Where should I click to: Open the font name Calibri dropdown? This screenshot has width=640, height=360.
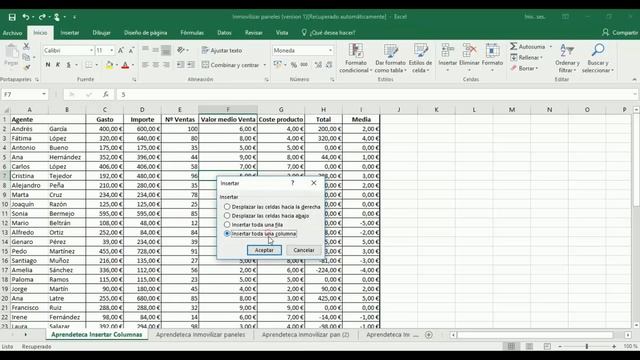(91, 51)
